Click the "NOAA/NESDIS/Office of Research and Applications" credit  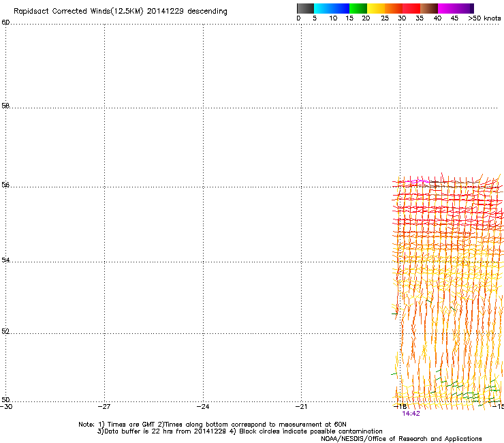coord(401,439)
